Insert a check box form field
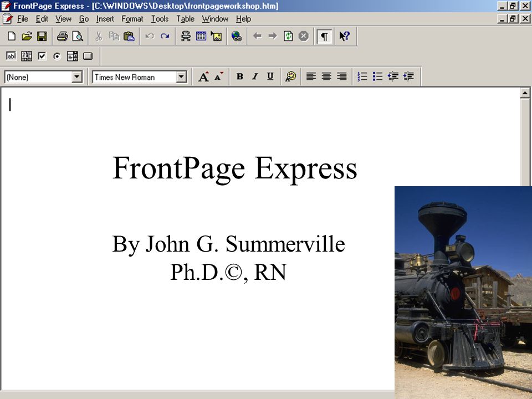Image resolution: width=532 pixels, height=399 pixels. coord(42,57)
